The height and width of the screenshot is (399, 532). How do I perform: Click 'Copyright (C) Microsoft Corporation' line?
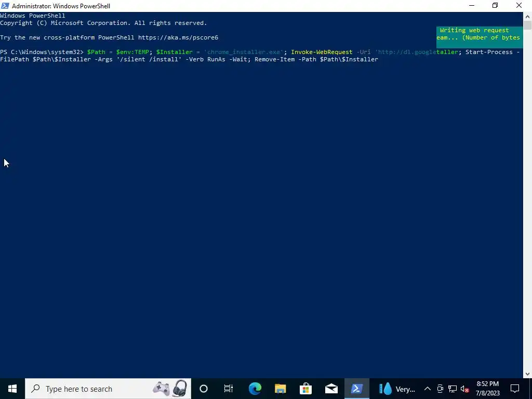coord(103,23)
